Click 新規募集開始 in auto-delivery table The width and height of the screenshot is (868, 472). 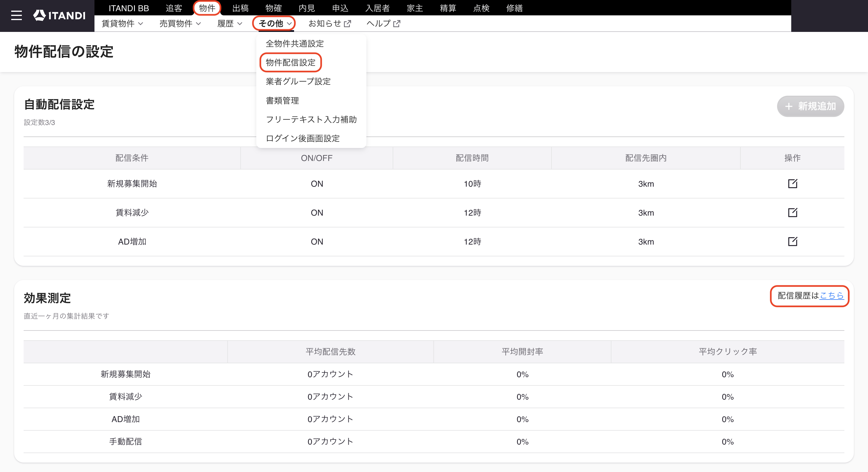(132, 184)
